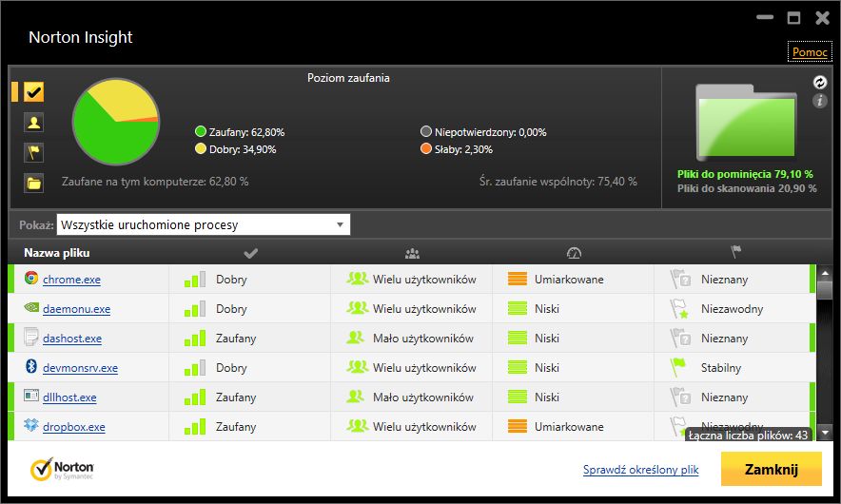The image size is (841, 504).
Task: Open dllhost.exe file details
Action: pyautogui.click(x=69, y=397)
